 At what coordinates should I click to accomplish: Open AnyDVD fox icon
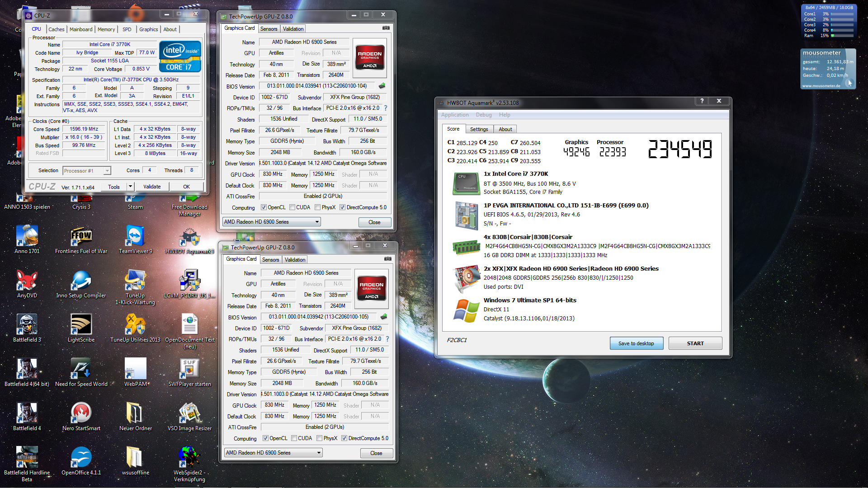point(27,283)
